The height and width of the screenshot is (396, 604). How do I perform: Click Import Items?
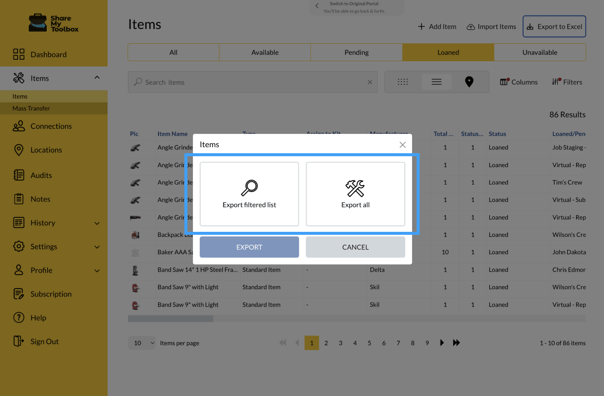(491, 27)
